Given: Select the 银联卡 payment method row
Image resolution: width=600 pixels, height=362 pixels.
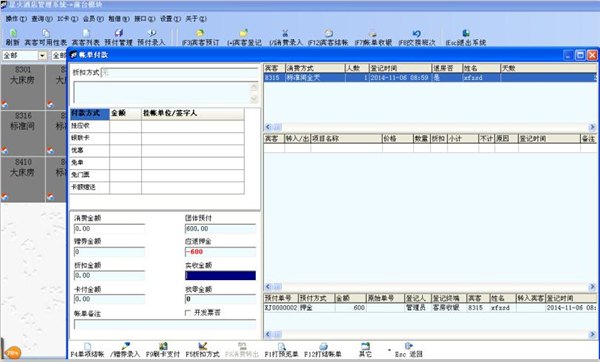Looking at the screenshot, I should (x=157, y=138).
